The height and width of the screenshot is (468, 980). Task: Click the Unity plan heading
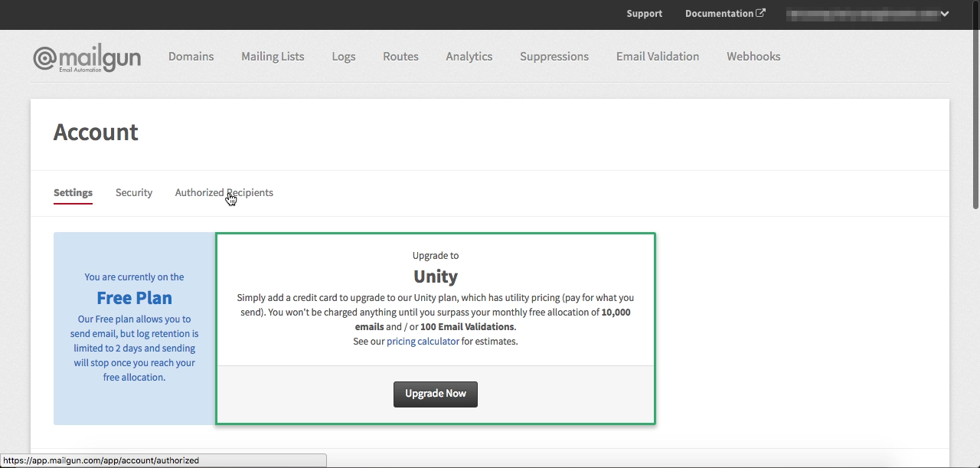click(436, 277)
